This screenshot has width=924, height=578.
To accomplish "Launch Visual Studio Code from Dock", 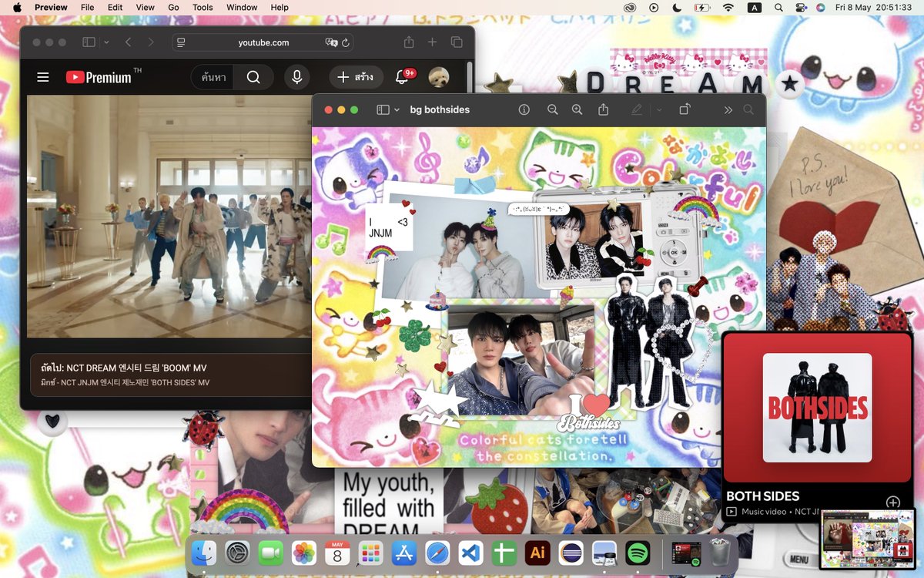I will pyautogui.click(x=470, y=553).
